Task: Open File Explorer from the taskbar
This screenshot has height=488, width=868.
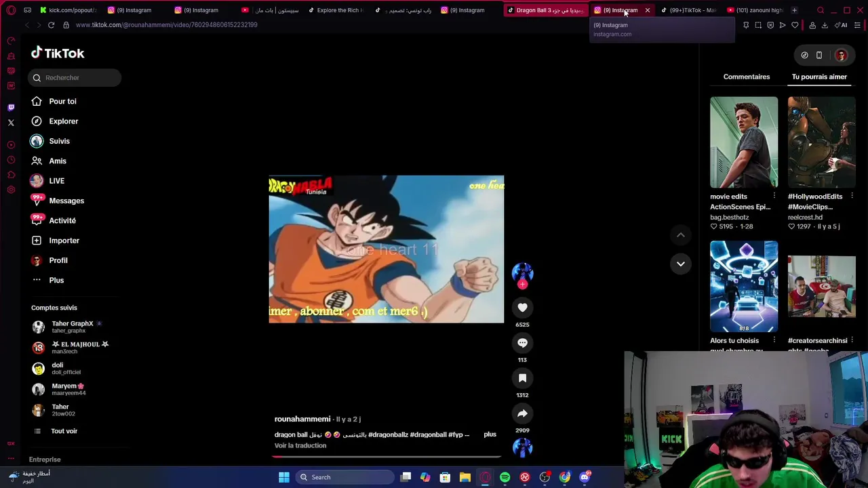Action: click(465, 477)
